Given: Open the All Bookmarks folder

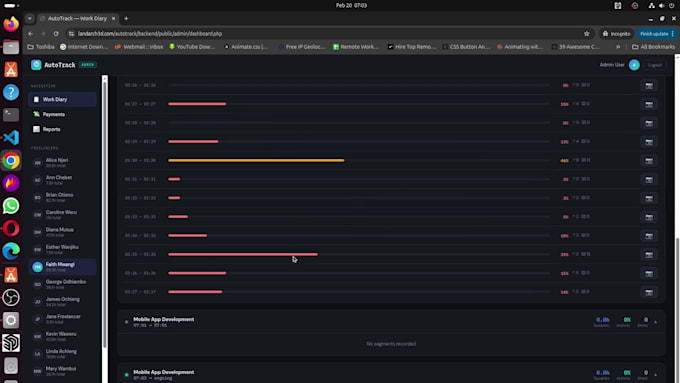Looking at the screenshot, I should point(653,47).
